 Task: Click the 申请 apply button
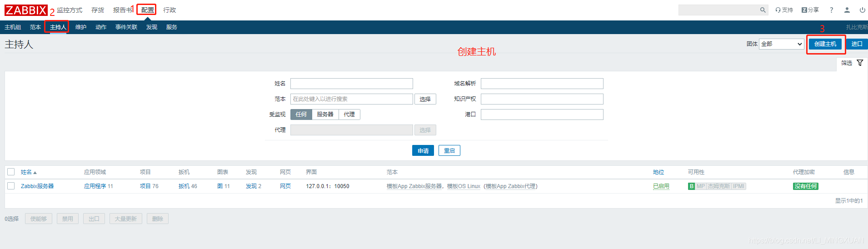coord(423,151)
